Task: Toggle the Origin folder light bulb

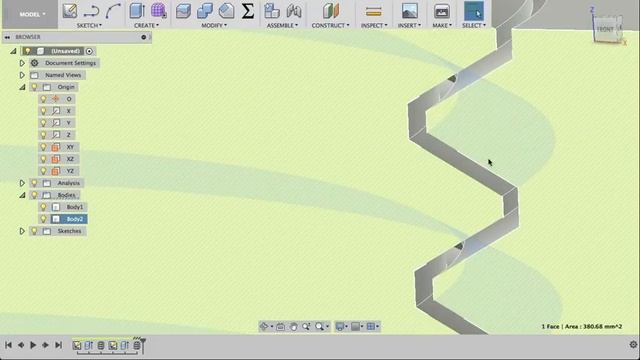Action: [34, 87]
